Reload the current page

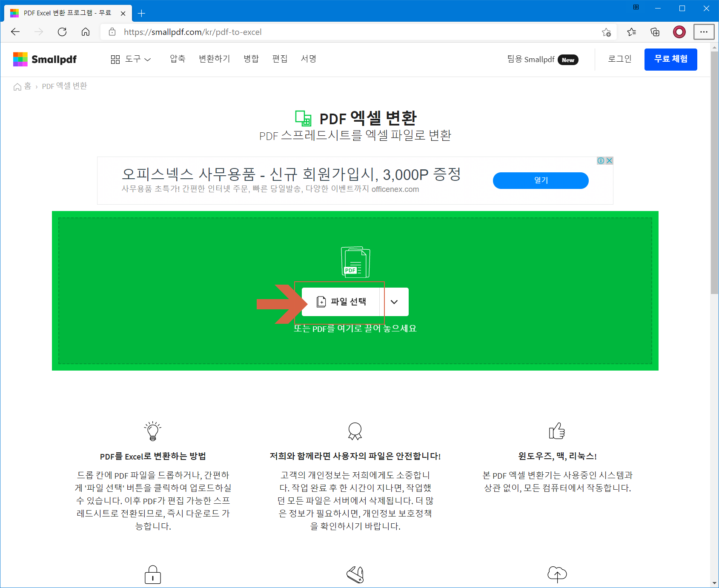(x=62, y=32)
